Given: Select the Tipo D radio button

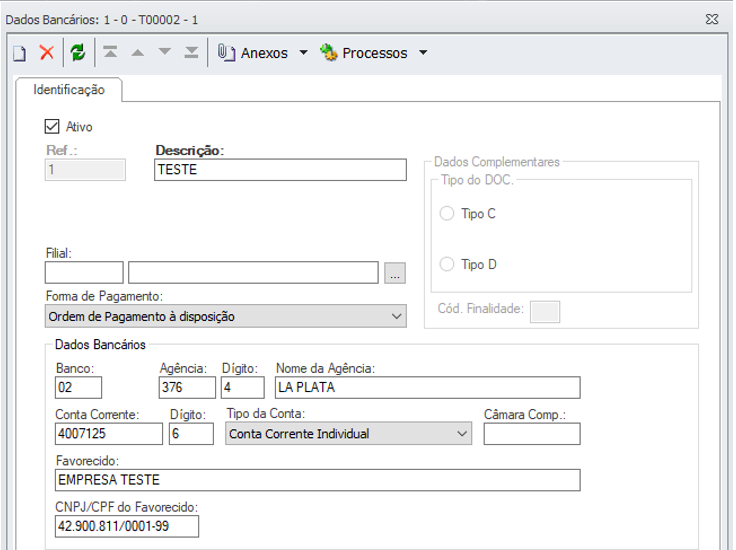Looking at the screenshot, I should (447, 264).
